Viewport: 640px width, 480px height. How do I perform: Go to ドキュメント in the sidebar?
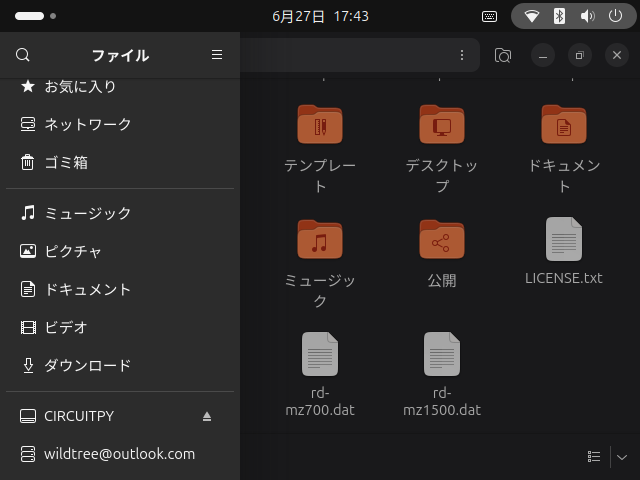(x=120, y=289)
